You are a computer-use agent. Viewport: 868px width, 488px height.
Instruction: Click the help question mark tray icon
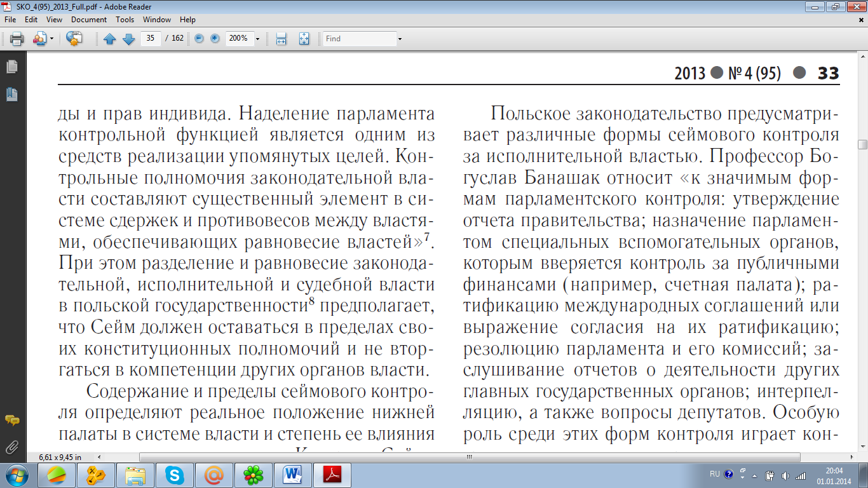(x=728, y=474)
